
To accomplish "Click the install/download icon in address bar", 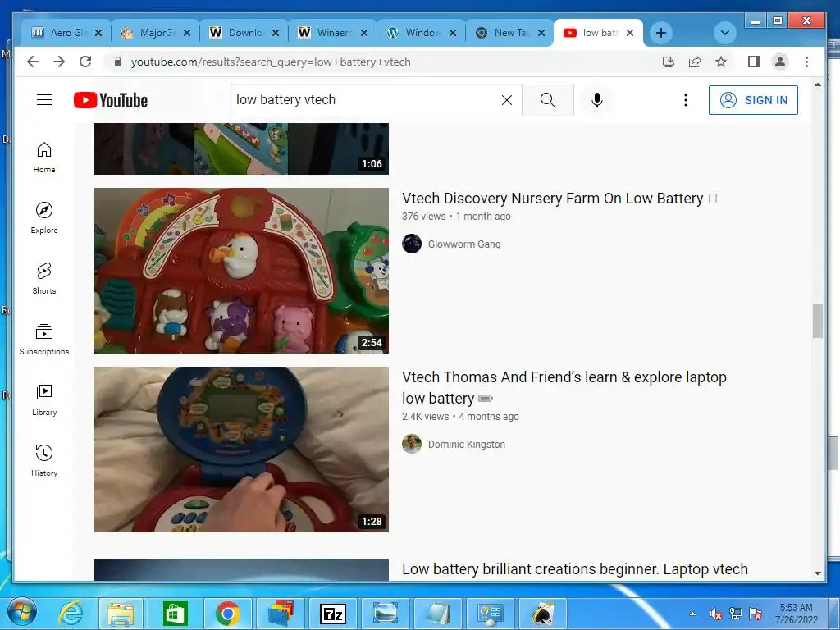I will (668, 62).
